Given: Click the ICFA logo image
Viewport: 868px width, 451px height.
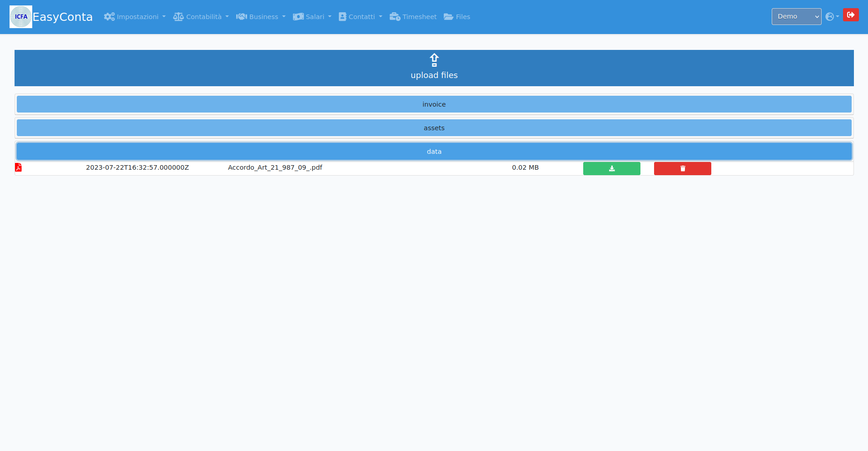Looking at the screenshot, I should 21,17.
